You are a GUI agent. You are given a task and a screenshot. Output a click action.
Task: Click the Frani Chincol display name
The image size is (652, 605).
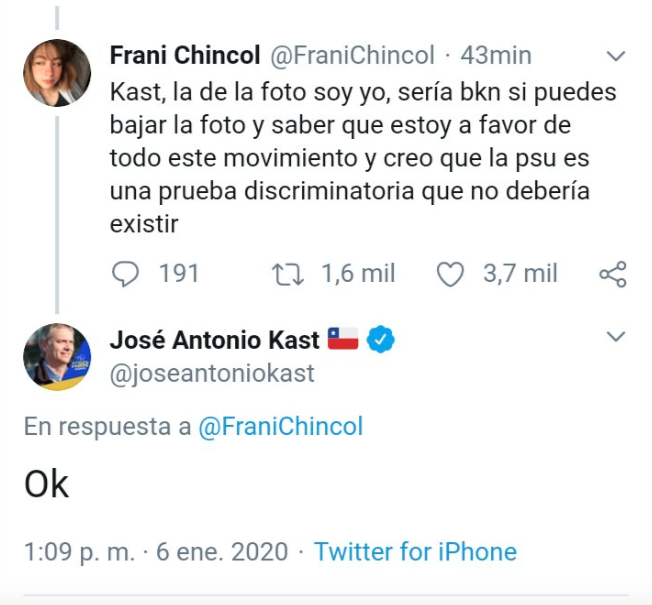point(185,55)
